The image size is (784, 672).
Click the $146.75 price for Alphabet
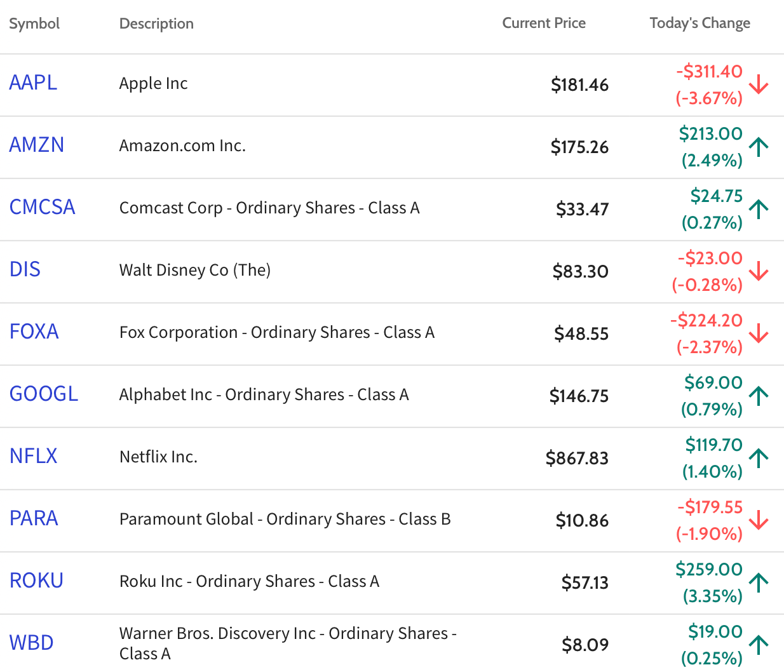579,396
